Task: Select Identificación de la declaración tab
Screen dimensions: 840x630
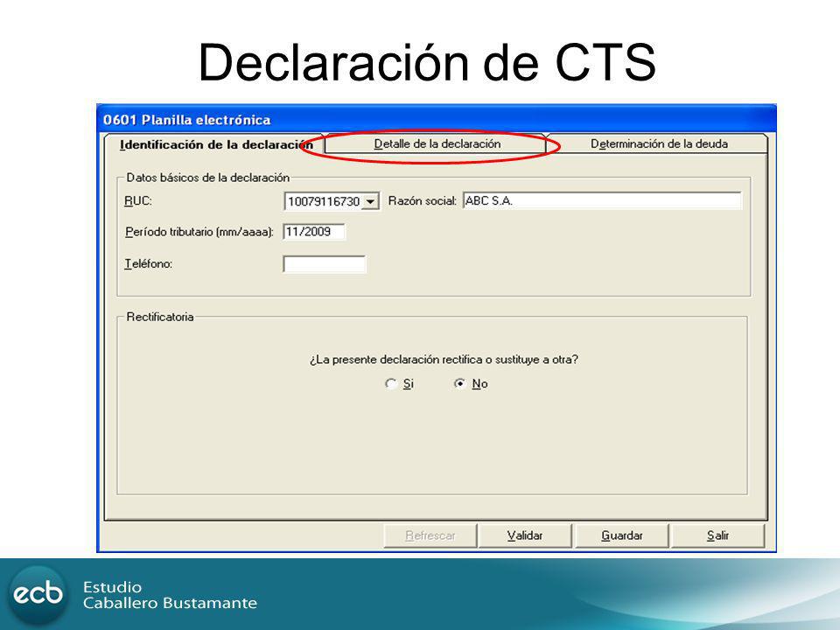Action: [215, 144]
